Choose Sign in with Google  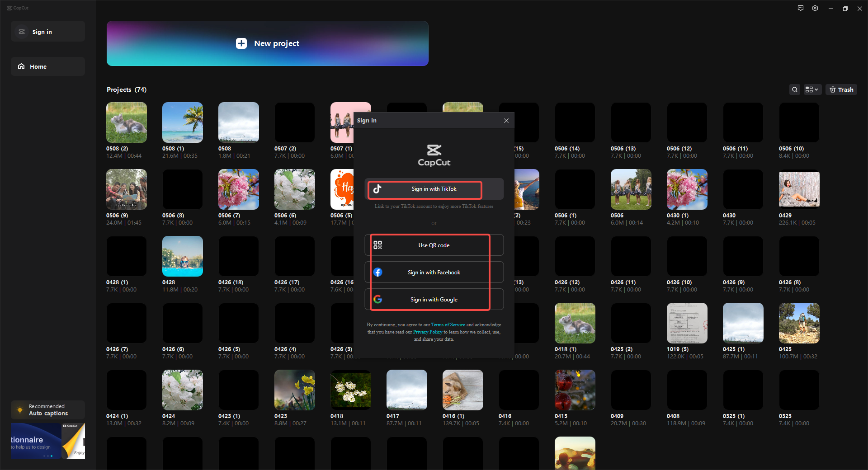[434, 300]
